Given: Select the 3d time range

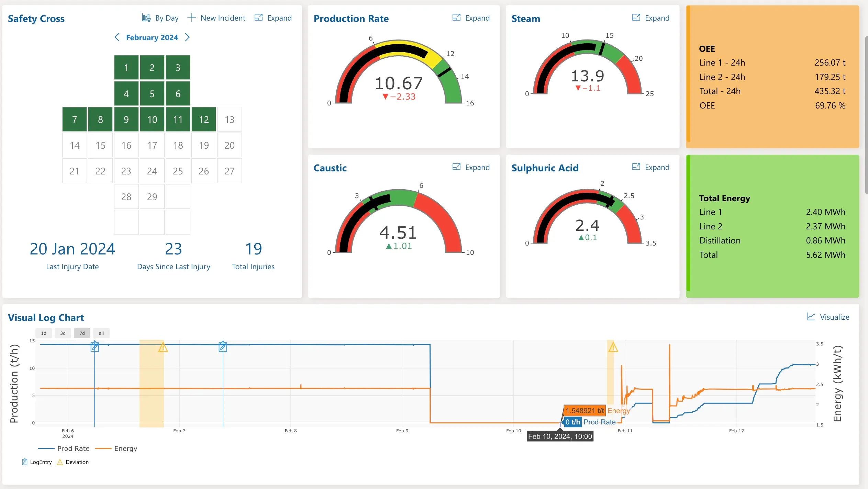Looking at the screenshot, I should [x=63, y=333].
